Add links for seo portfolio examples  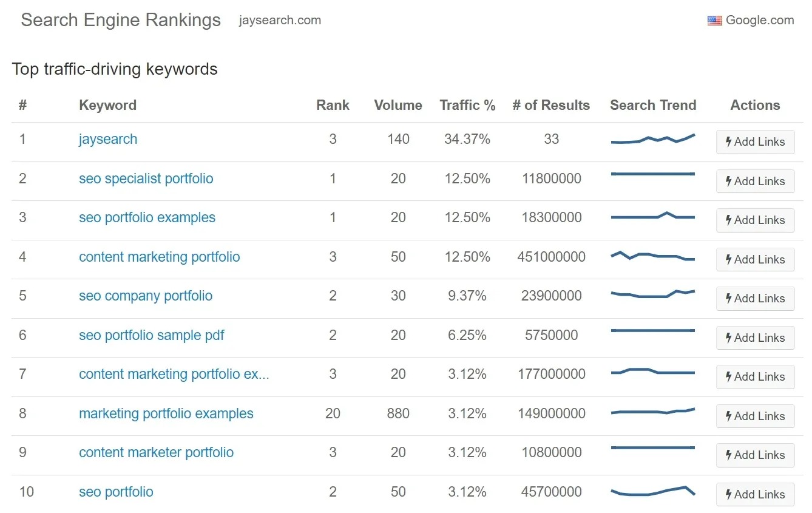click(x=755, y=220)
